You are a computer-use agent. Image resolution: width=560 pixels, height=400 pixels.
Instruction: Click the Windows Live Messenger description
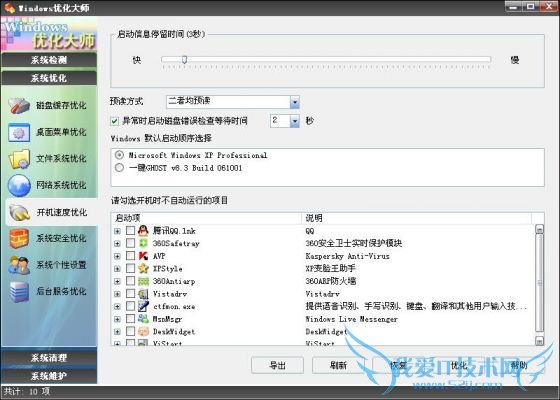click(351, 319)
